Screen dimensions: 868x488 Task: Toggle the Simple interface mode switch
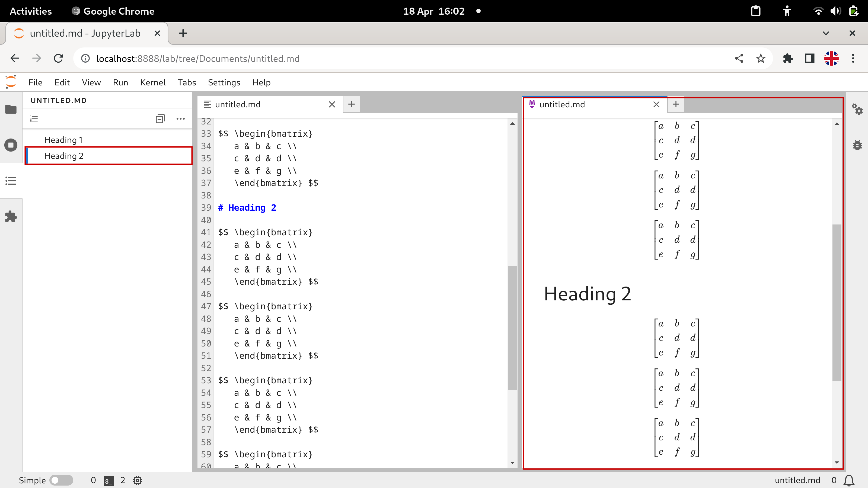tap(61, 480)
